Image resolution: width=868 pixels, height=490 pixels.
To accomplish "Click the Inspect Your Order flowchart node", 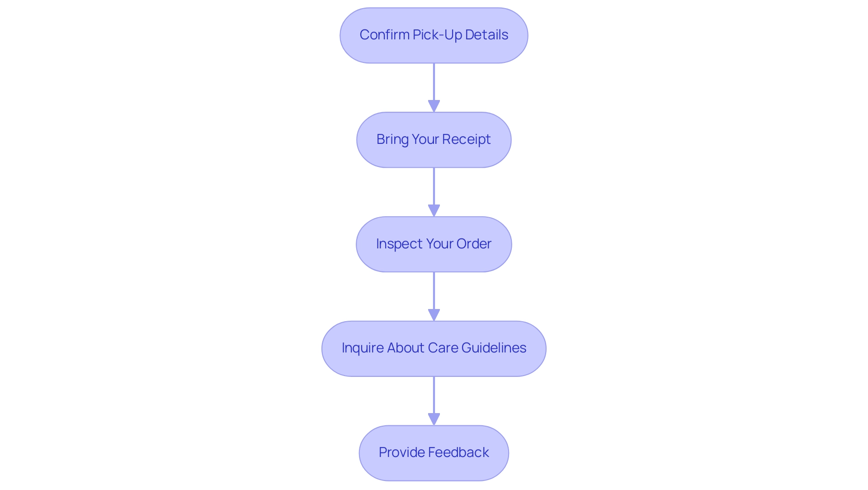I will [434, 244].
